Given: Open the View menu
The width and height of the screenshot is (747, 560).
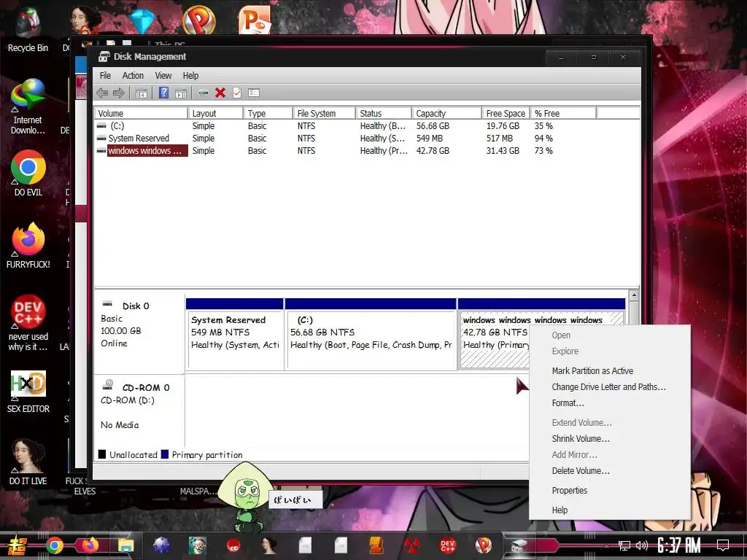Looking at the screenshot, I should coord(163,76).
